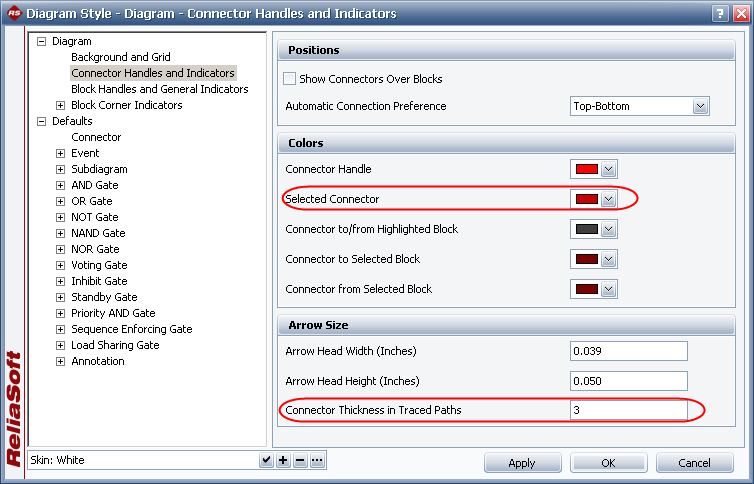The width and height of the screenshot is (754, 484).
Task: Click the ellipsis icon beside the skin field
Action: [x=317, y=460]
